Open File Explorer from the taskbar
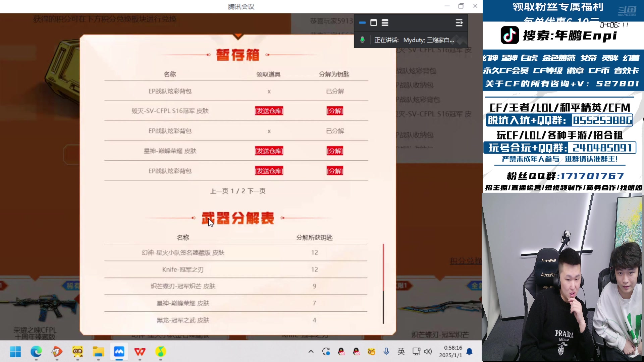This screenshot has width=644, height=362. pos(99,352)
